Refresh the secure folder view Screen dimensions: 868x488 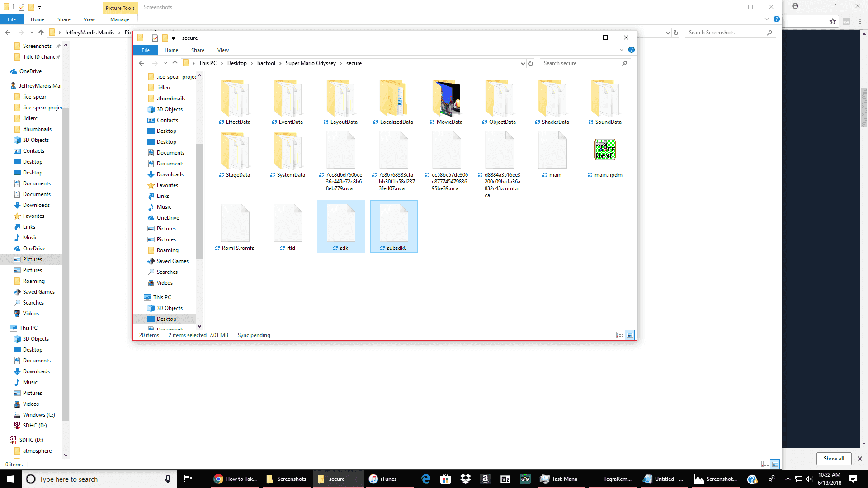point(531,63)
